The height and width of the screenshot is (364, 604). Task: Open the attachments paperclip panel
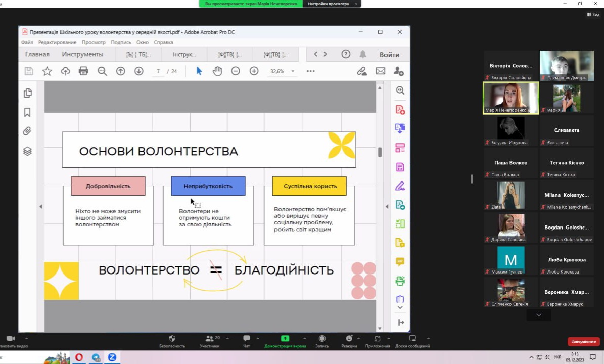28,131
